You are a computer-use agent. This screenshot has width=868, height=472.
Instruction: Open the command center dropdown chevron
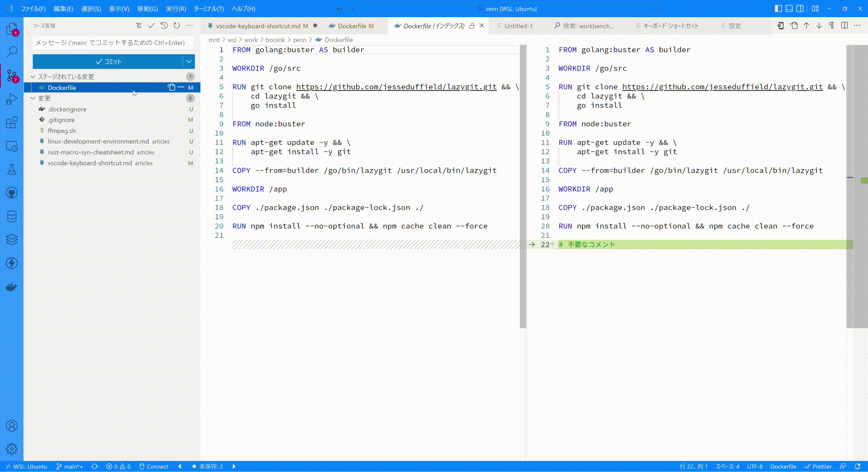[656, 9]
